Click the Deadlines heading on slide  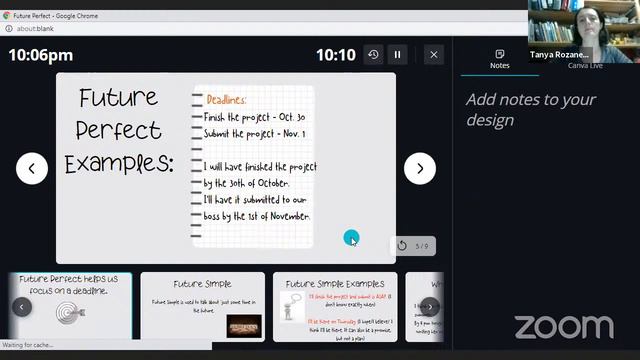coord(227,100)
